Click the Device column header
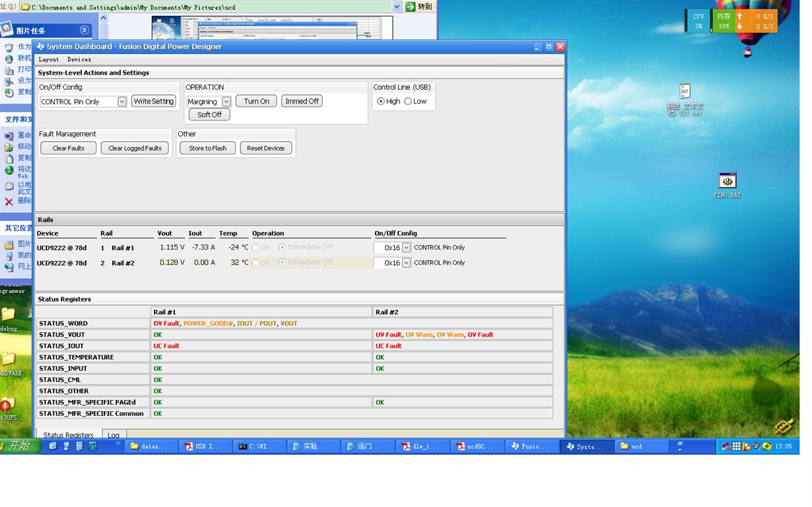 pos(47,233)
